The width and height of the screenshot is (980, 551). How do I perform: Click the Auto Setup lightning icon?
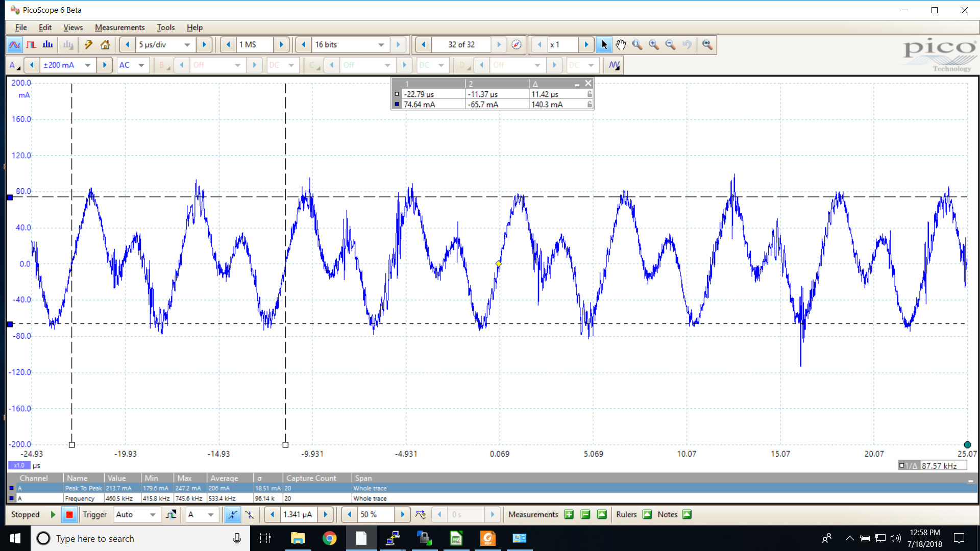tap(88, 45)
